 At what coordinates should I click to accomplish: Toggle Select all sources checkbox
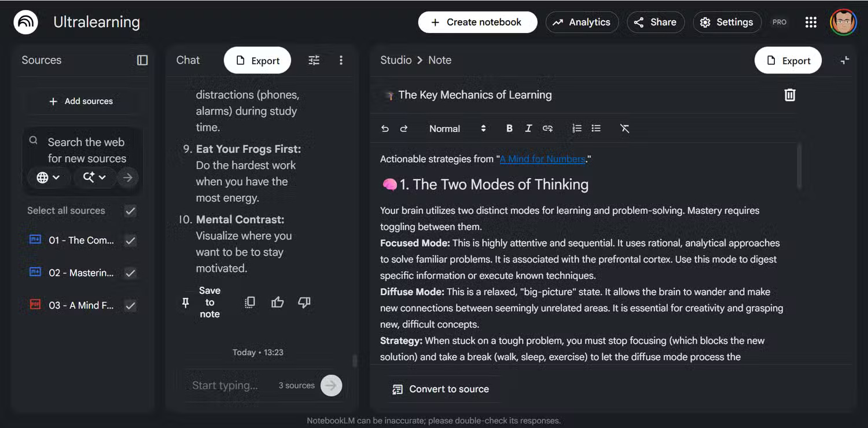(x=131, y=211)
